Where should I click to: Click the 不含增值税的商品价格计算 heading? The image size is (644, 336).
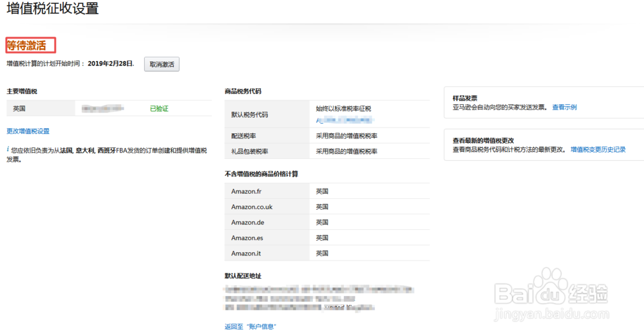click(261, 174)
